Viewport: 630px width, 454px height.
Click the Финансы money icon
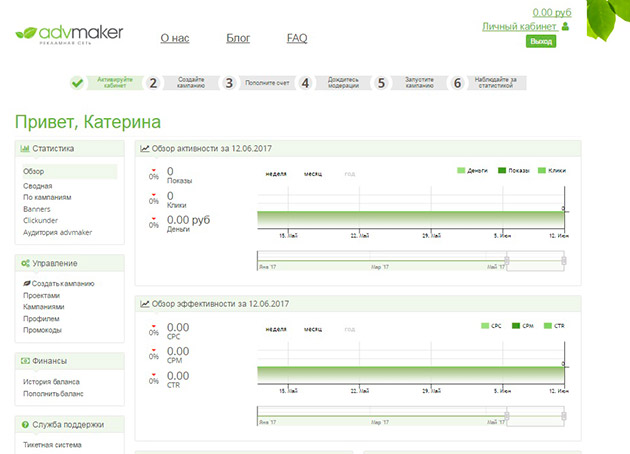(25, 361)
